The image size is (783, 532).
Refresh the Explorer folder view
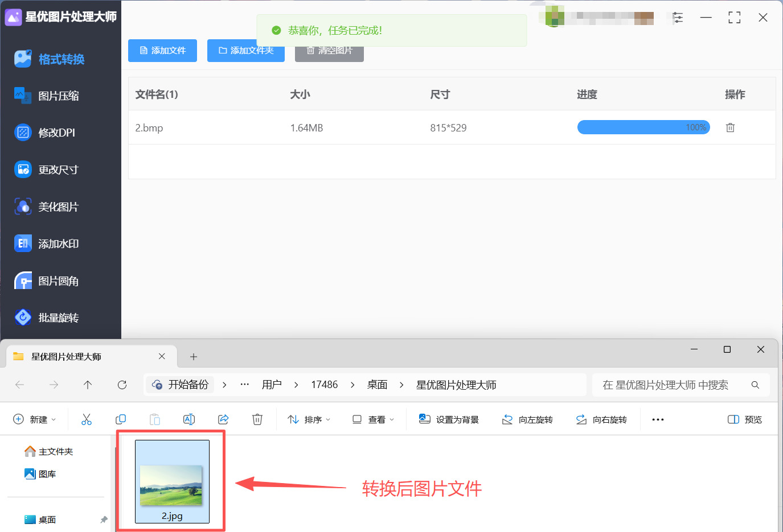[x=122, y=385]
